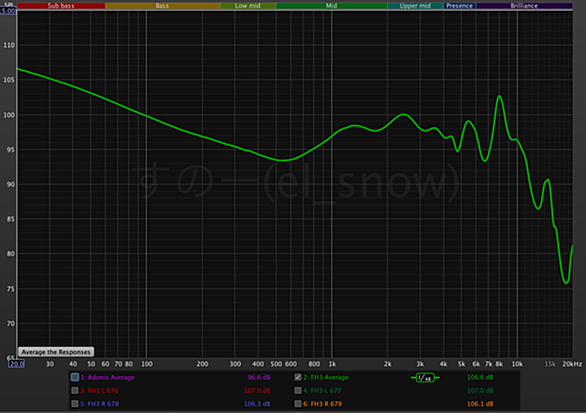
Task: Select the Sub bass band label
Action: [x=61, y=6]
